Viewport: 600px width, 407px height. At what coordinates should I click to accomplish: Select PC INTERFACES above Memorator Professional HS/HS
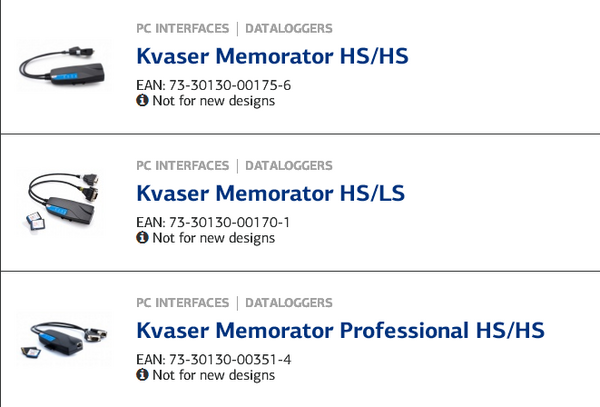pyautogui.click(x=183, y=303)
